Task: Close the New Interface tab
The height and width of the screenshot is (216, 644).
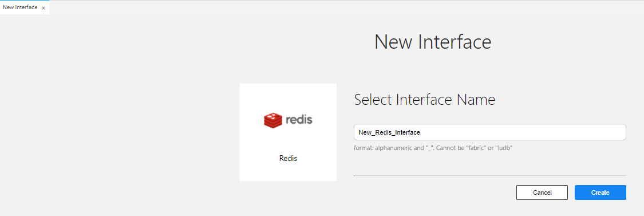Action: (x=44, y=8)
